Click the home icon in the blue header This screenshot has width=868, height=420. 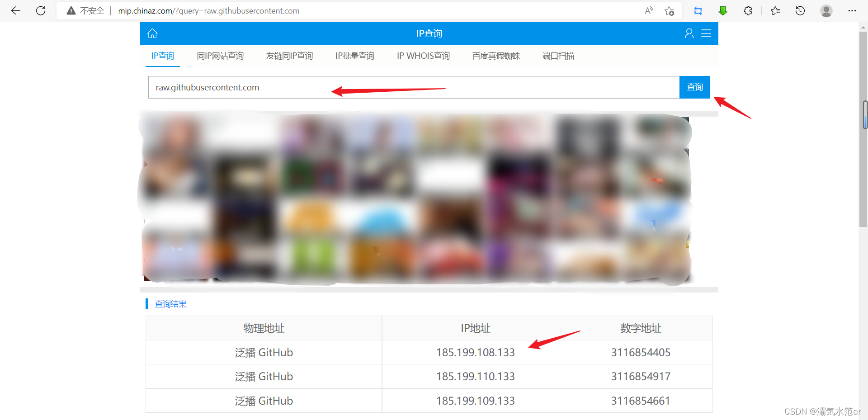pyautogui.click(x=152, y=33)
